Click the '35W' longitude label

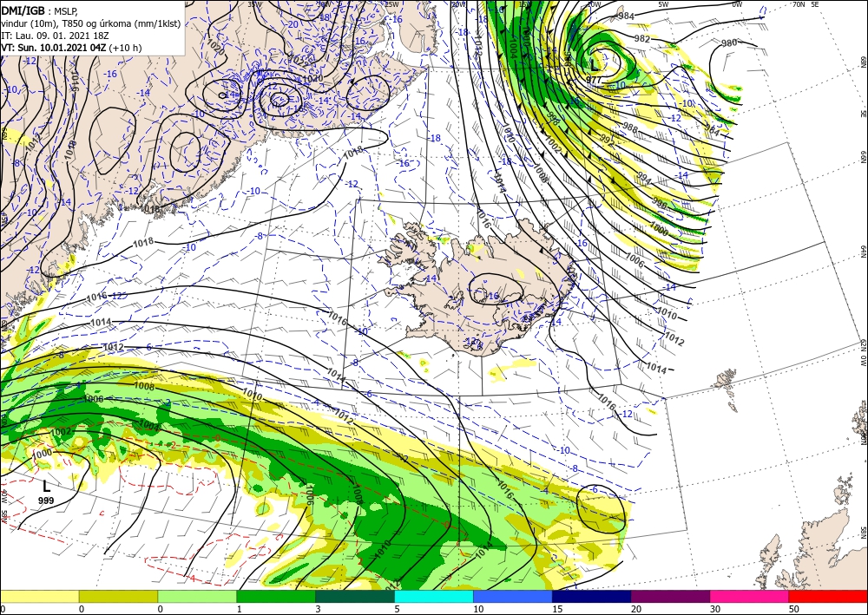[x=254, y=4]
